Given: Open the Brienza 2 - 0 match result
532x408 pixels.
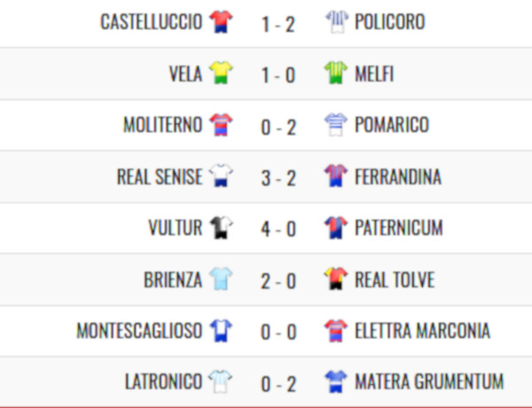Looking at the screenshot, I should tap(278, 281).
